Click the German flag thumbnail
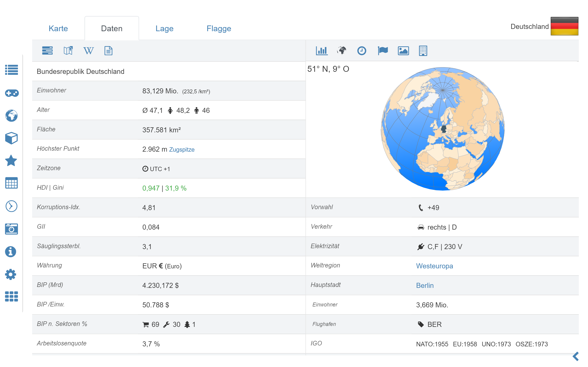Viewport: 588px width, 367px height. click(x=564, y=26)
